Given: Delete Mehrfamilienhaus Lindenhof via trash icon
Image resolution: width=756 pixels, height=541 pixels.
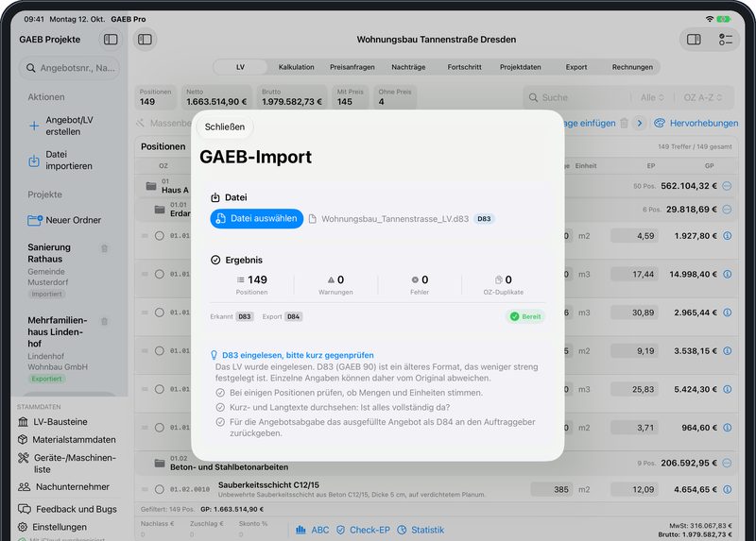Looking at the screenshot, I should coord(104,321).
